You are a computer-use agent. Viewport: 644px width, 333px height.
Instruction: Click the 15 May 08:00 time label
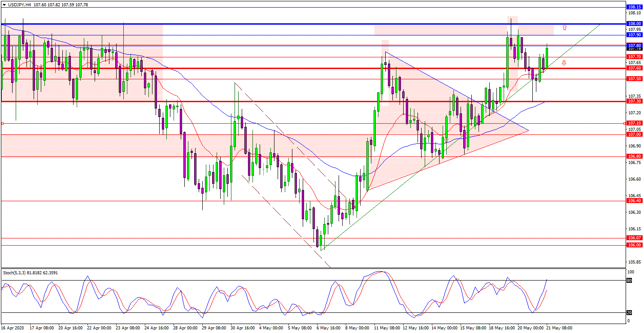(473, 328)
